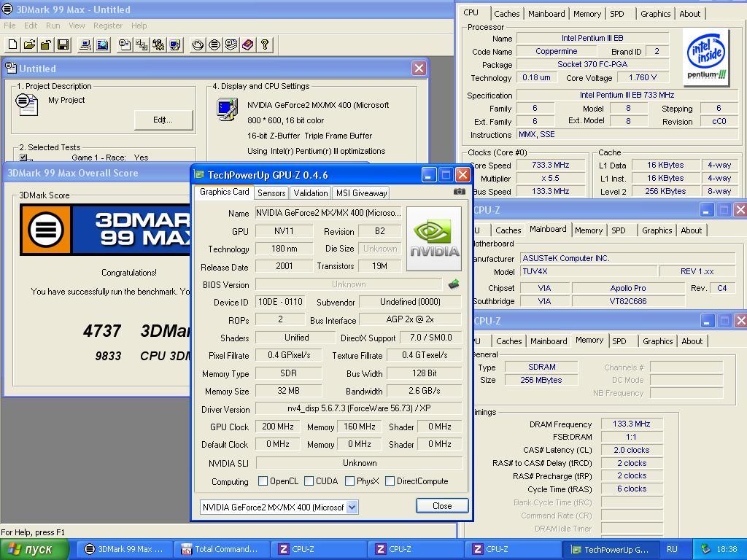Screen dimensions: 747x560
Task: Enable the OpenCL checkbox
Action: 263,481
